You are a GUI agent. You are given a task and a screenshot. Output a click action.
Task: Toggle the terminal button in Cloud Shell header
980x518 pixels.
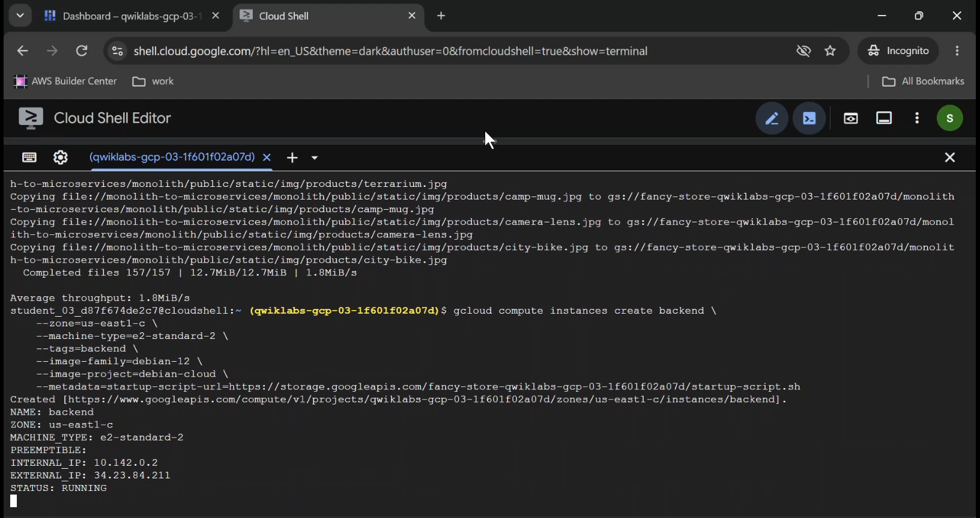pyautogui.click(x=809, y=118)
